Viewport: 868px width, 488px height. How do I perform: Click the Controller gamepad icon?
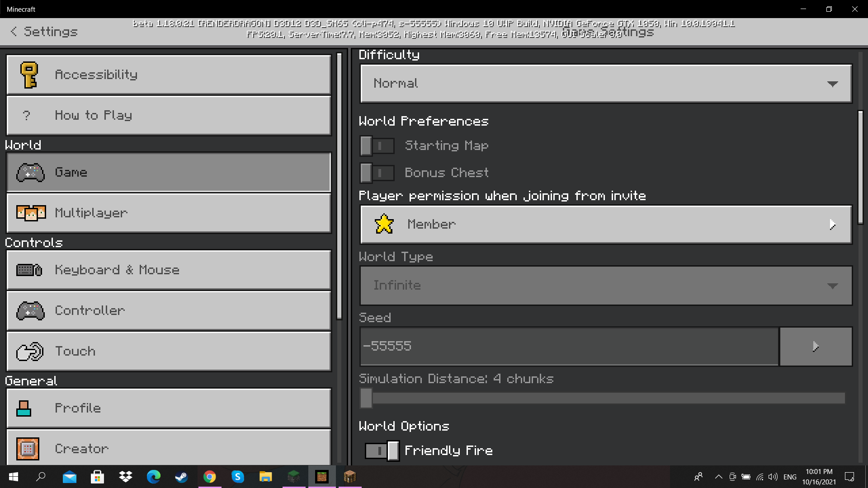pyautogui.click(x=30, y=311)
